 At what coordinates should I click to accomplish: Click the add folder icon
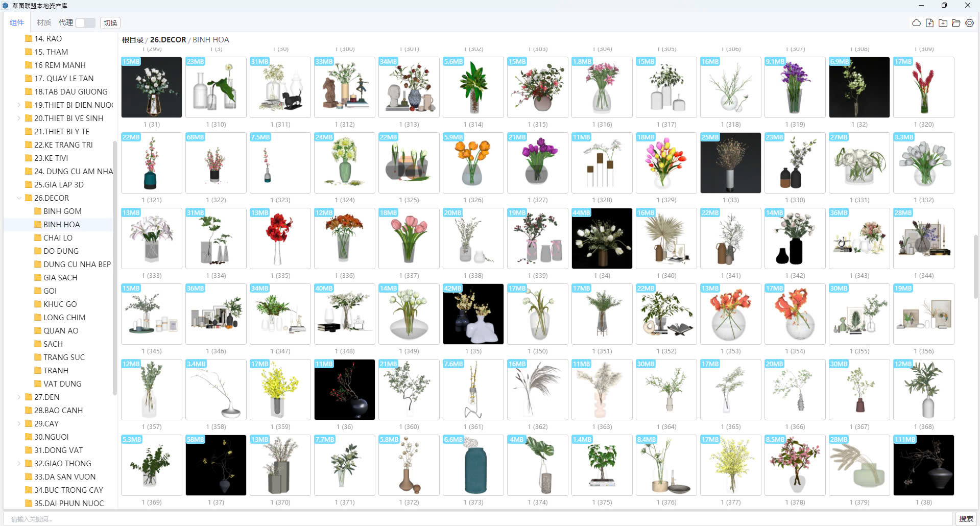pyautogui.click(x=943, y=23)
